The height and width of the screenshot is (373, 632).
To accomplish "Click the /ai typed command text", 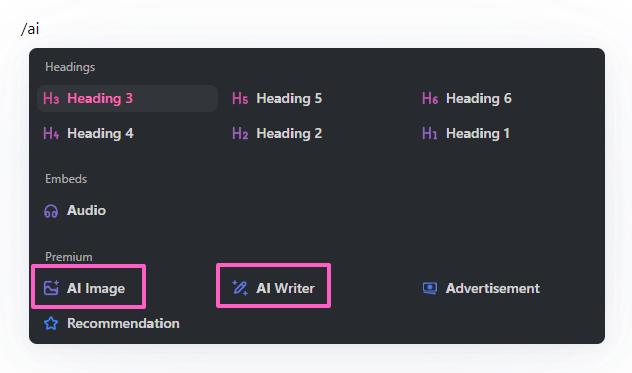I will [x=30, y=29].
